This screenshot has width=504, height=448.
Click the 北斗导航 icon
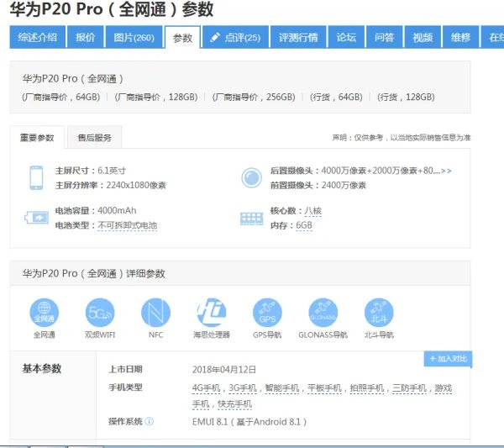coord(379,313)
